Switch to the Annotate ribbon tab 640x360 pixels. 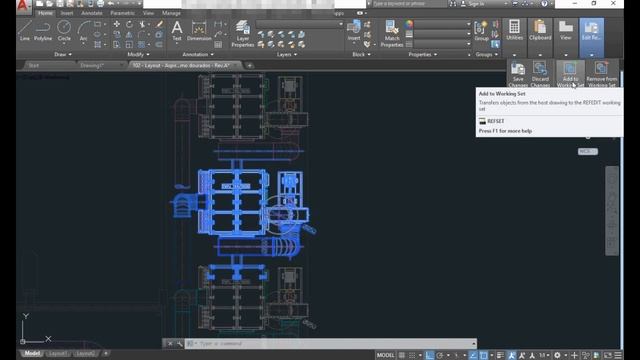pyautogui.click(x=91, y=13)
